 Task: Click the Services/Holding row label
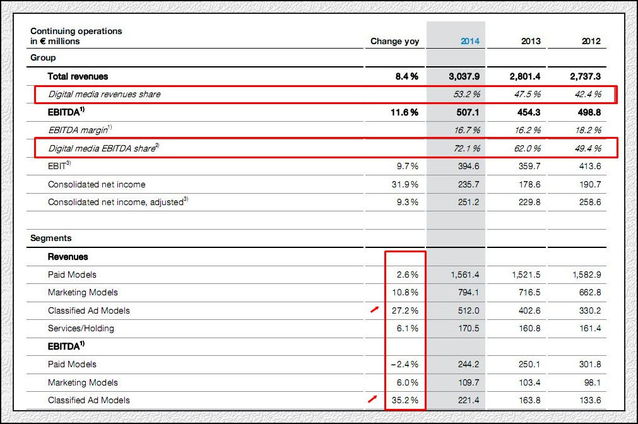85,328
